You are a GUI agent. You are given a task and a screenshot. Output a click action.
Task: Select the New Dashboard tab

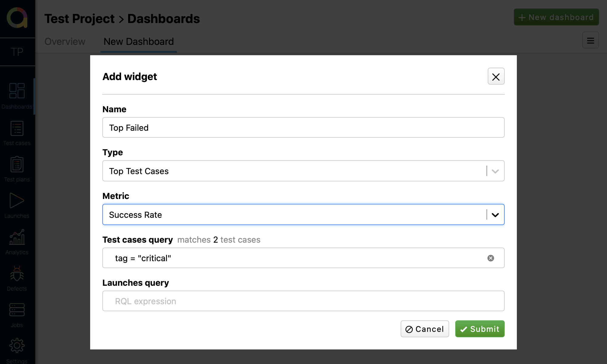139,42
